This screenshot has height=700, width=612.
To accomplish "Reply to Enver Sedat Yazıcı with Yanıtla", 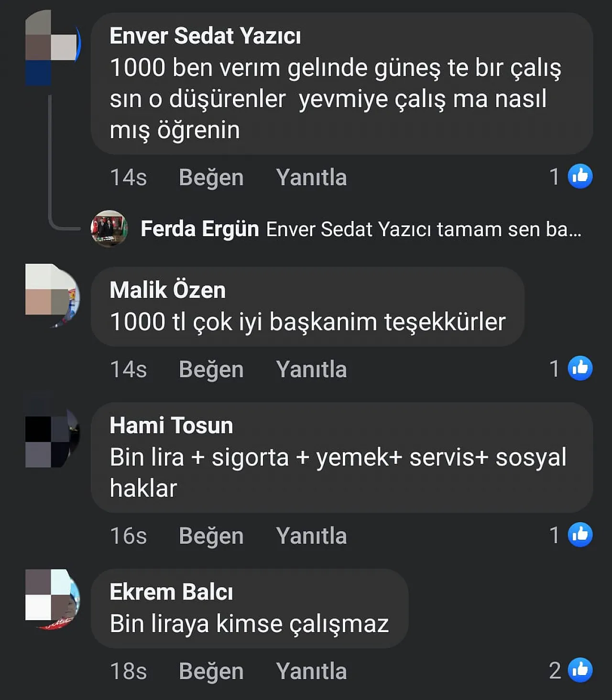I will pyautogui.click(x=311, y=177).
